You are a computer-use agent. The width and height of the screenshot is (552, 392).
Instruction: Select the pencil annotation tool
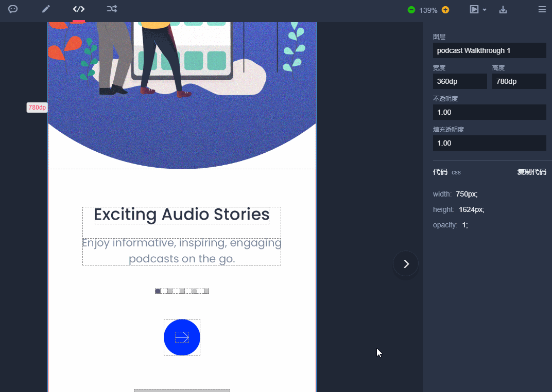46,9
